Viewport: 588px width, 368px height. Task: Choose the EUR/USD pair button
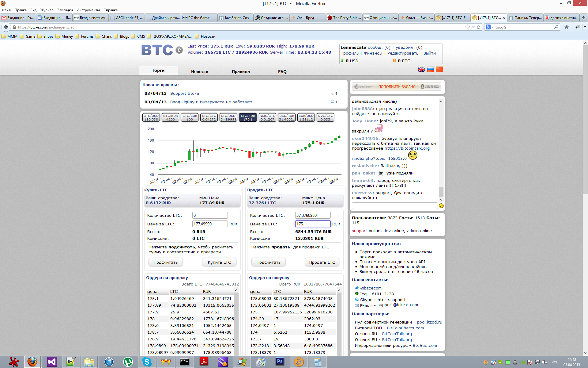tap(306, 117)
